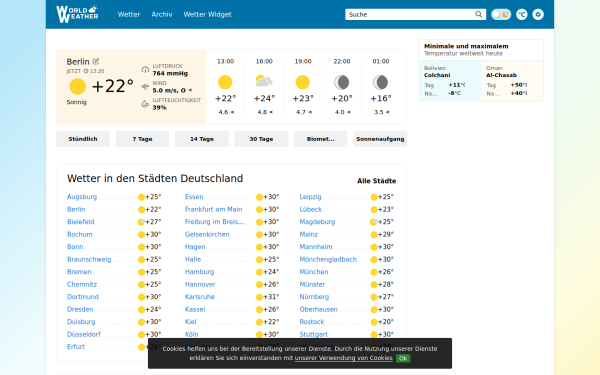Open weather for Chemnitz

[x=82, y=284]
